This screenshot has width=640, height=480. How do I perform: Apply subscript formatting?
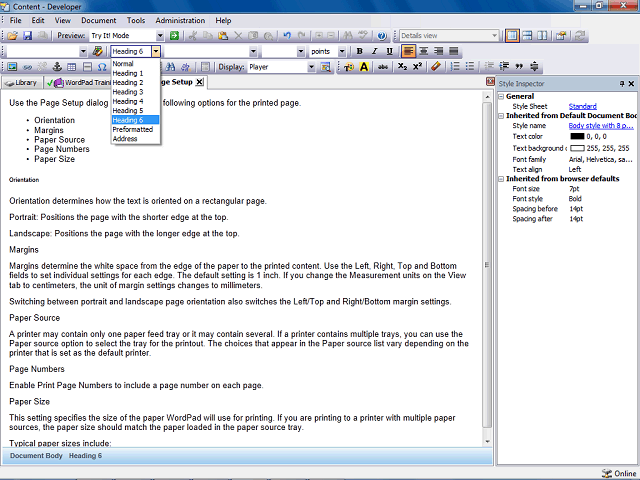pos(402,67)
